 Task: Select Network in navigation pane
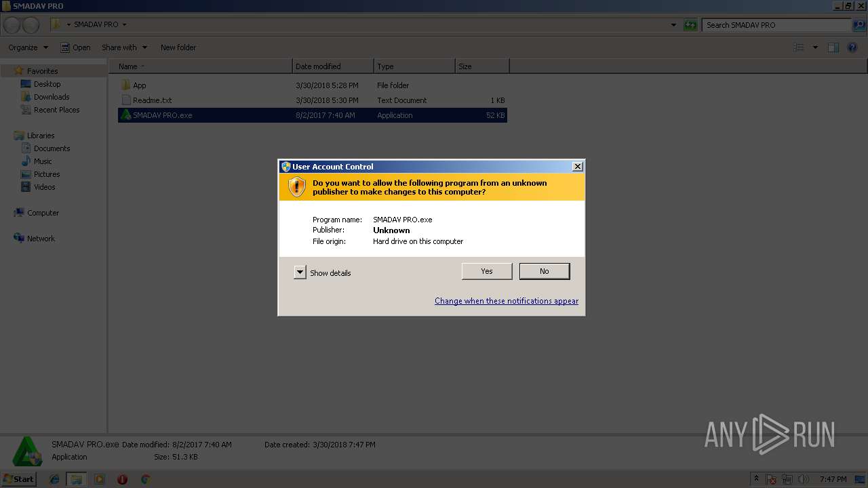[x=41, y=239]
